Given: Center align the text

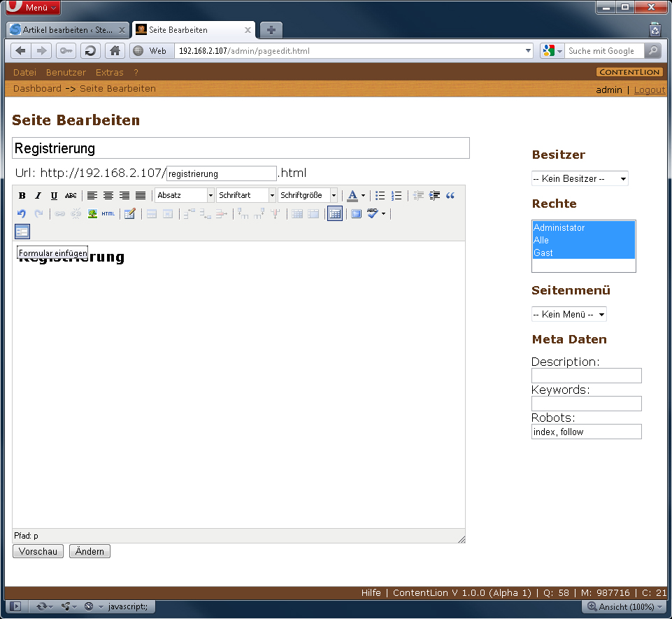Looking at the screenshot, I should pyautogui.click(x=108, y=195).
